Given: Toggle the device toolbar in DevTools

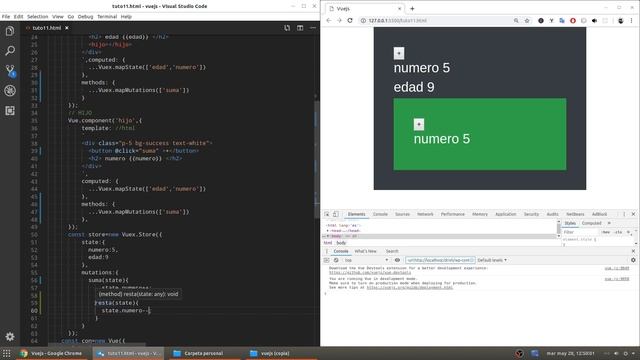Looking at the screenshot, I should click(336, 214).
